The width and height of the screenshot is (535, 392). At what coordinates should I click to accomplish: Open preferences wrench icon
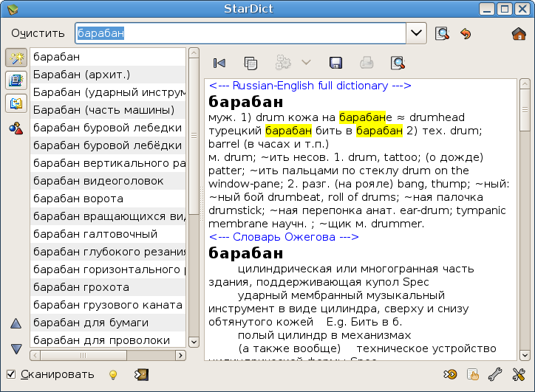coord(495,374)
